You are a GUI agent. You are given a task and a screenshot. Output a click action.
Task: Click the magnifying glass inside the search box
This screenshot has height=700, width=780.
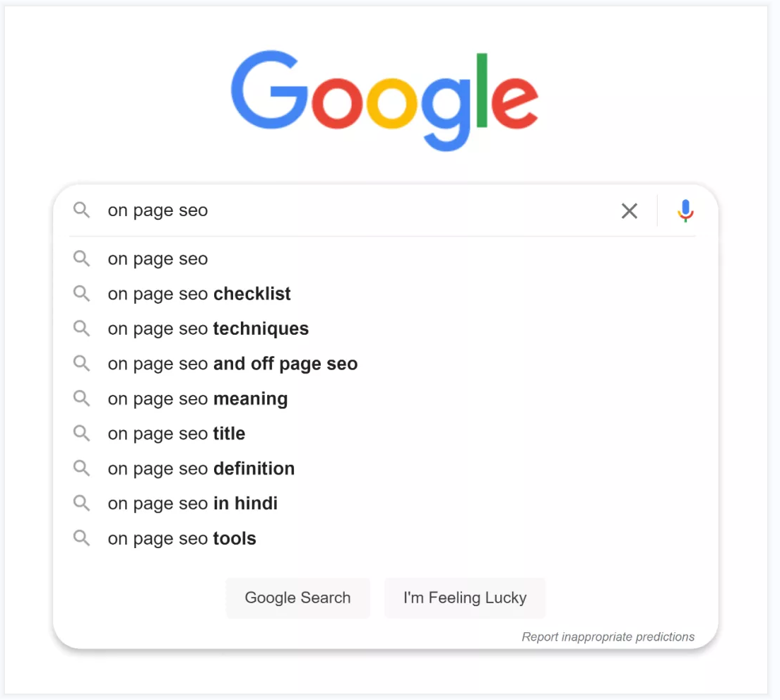point(81,210)
